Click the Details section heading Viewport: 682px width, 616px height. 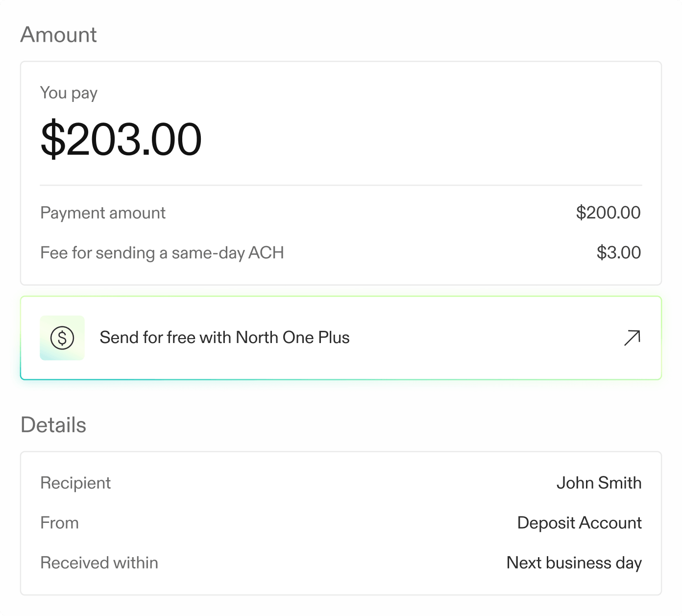(x=53, y=425)
